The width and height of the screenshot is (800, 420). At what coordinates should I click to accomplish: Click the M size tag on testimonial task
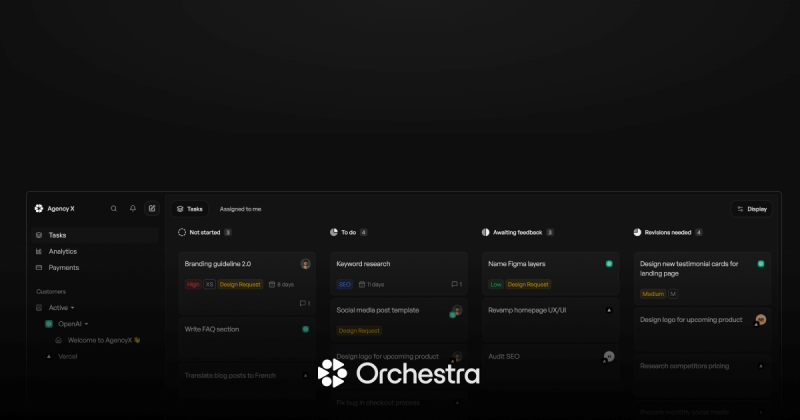click(673, 294)
